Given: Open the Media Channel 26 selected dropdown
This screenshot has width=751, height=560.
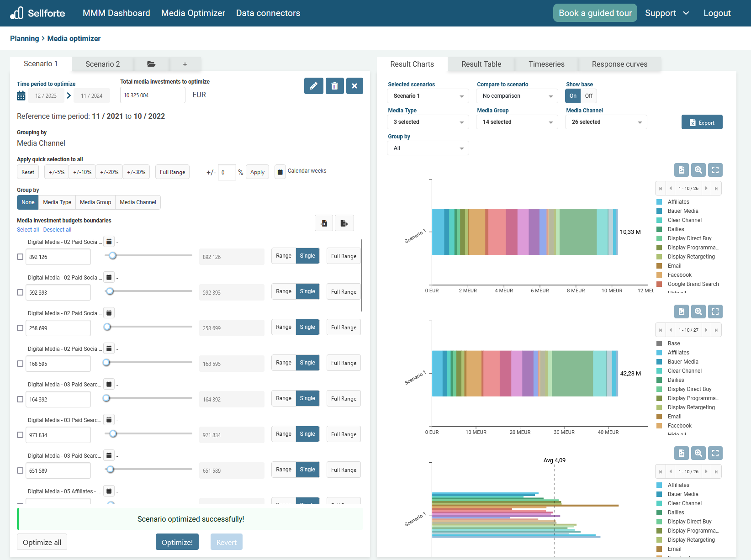Looking at the screenshot, I should [606, 122].
